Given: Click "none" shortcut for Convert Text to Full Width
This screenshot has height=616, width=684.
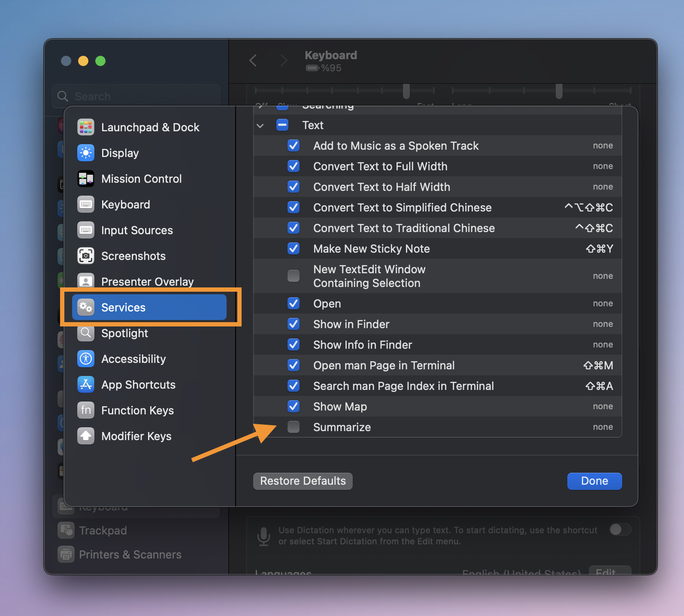Looking at the screenshot, I should pyautogui.click(x=603, y=166).
